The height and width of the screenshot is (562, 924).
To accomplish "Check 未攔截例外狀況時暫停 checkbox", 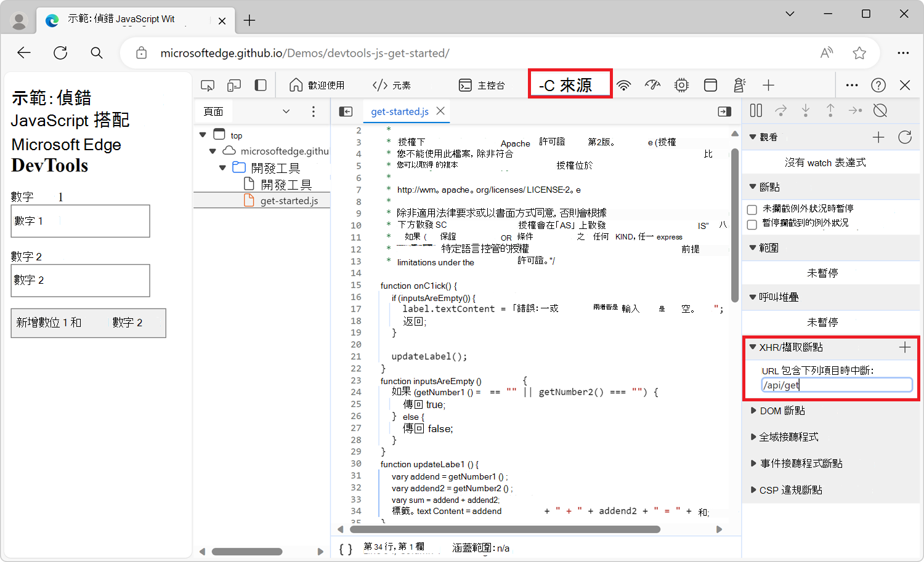I will click(752, 209).
